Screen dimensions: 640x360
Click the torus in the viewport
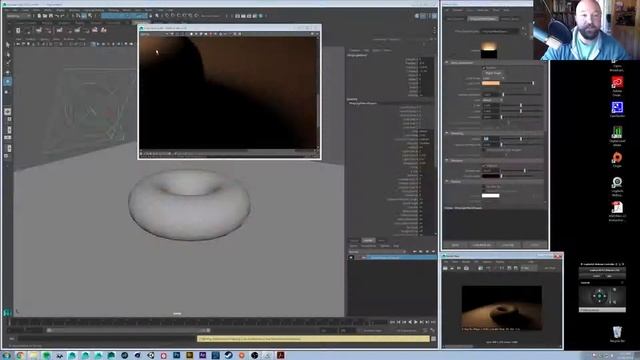189,204
